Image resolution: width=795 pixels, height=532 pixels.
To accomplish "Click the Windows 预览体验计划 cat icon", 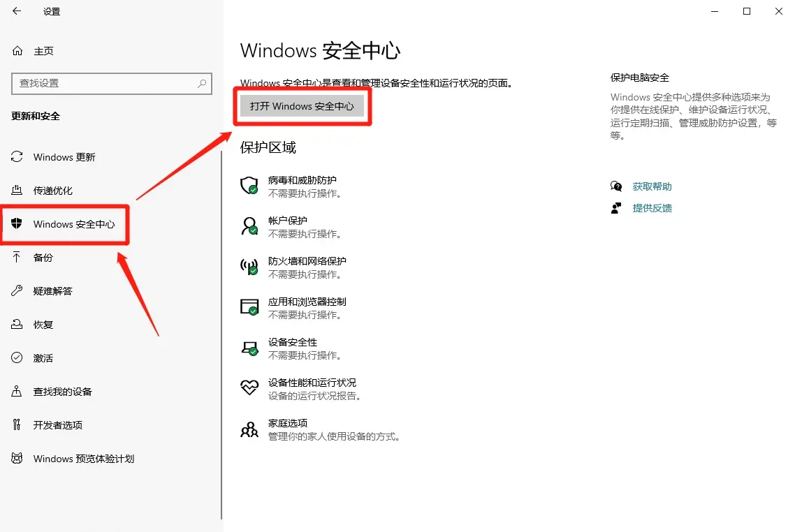I will (17, 458).
